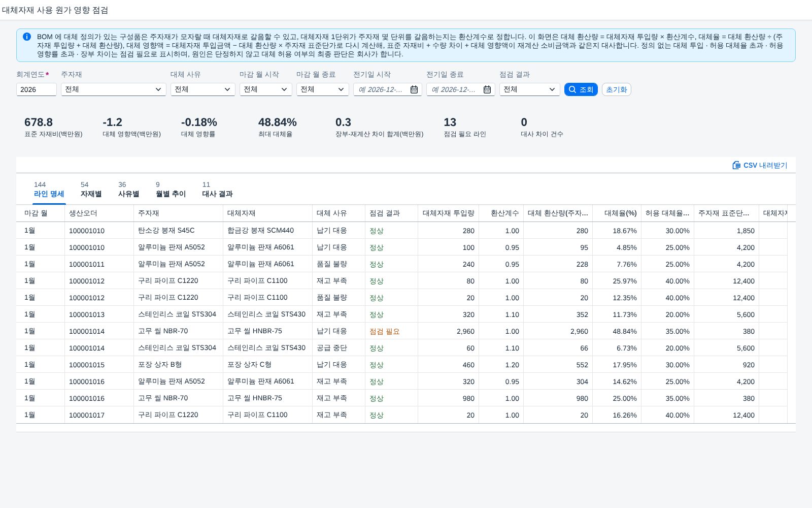The width and height of the screenshot is (812, 508).
Task: Click the info icon in the blue notice
Action: pos(27,37)
